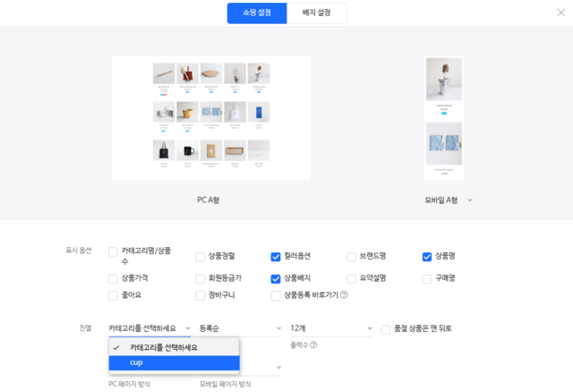
Task: Enable the 좋아요 checkbox
Action: [x=113, y=295]
